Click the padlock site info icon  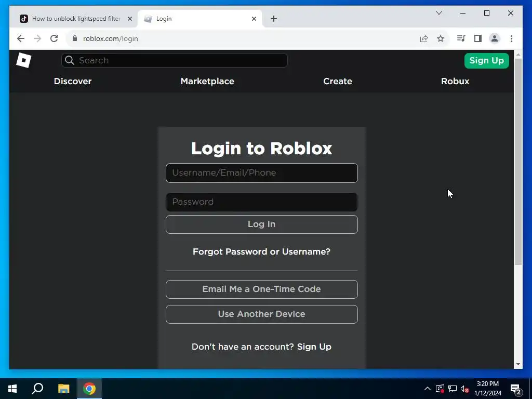[75, 38]
